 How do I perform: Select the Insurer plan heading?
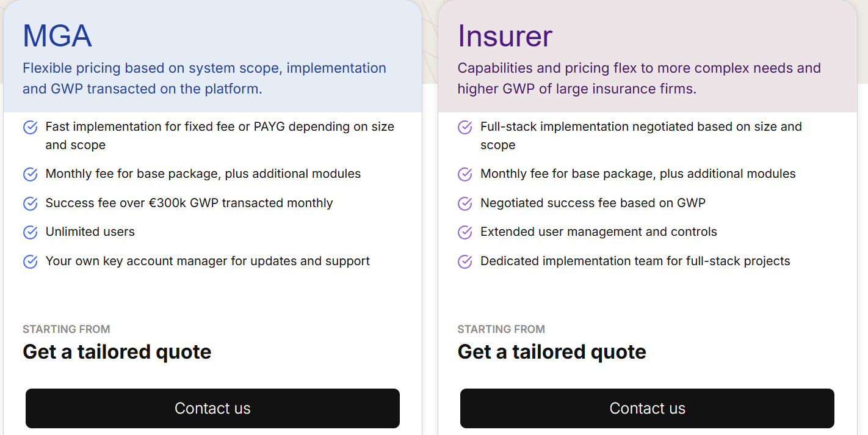(x=505, y=35)
